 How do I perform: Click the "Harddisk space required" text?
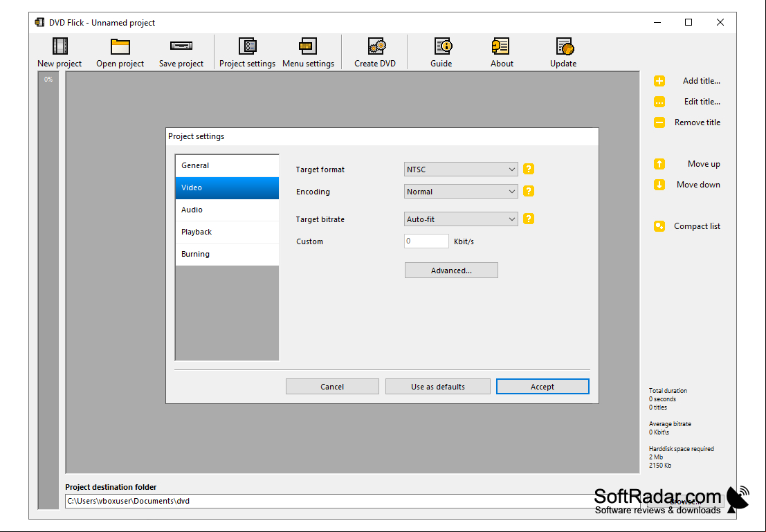click(x=682, y=449)
